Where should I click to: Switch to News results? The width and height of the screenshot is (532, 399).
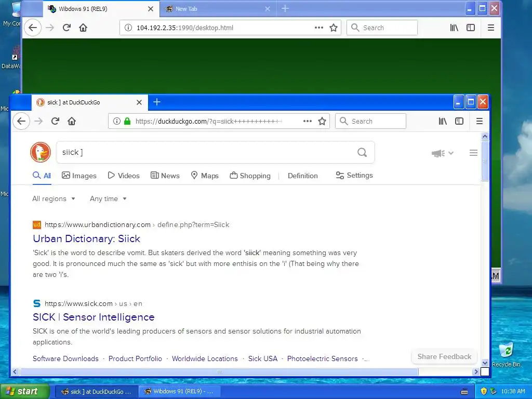[165, 176]
